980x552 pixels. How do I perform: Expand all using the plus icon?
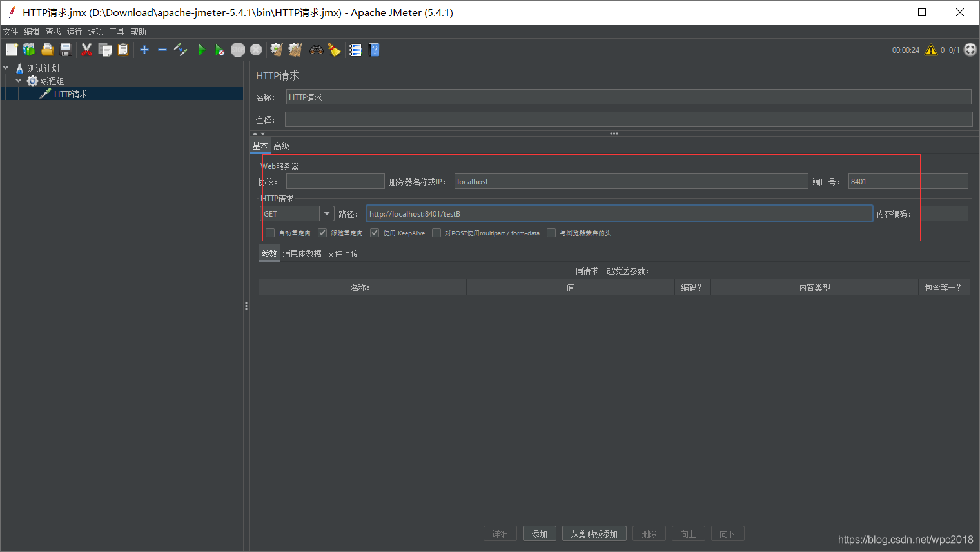(144, 50)
